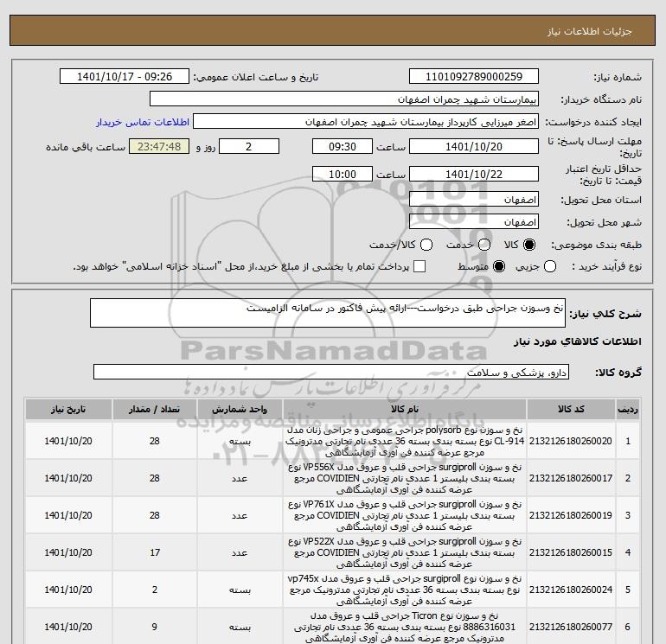The height and width of the screenshot is (644, 666).
Task: Click the price validity time 10:00 field
Action: tap(343, 175)
